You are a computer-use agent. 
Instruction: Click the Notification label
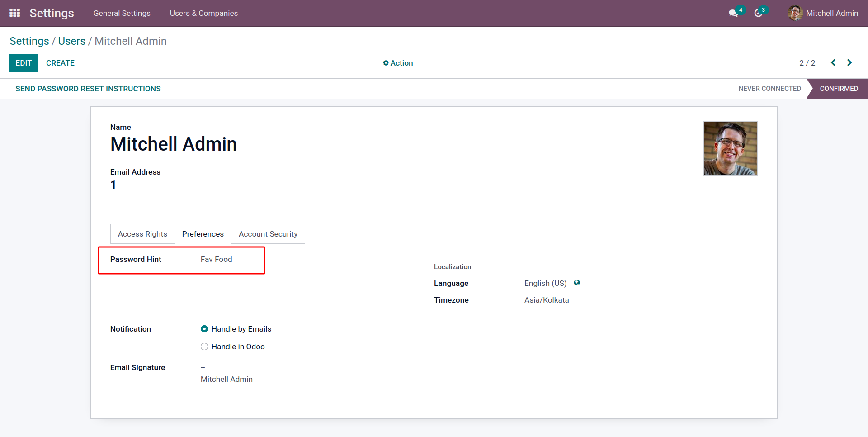coord(131,329)
